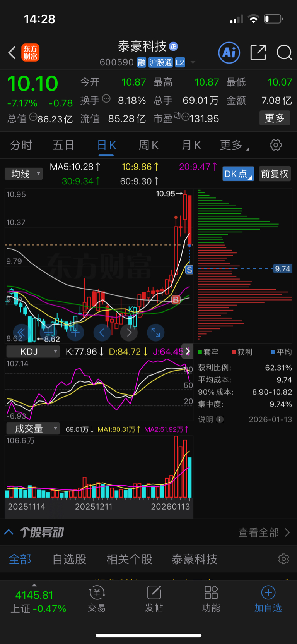297x644 pixels.
Task: Select the 相关个股 filter tab
Action: click(129, 559)
